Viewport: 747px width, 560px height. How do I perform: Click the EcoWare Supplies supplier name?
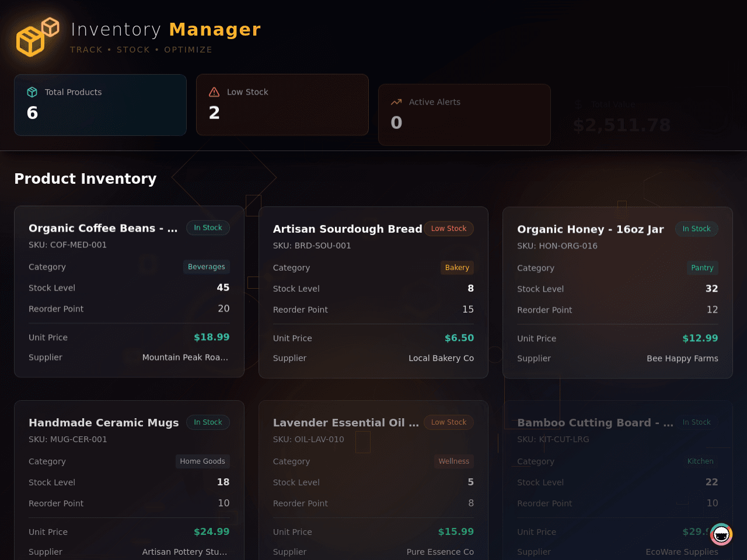coord(682,552)
